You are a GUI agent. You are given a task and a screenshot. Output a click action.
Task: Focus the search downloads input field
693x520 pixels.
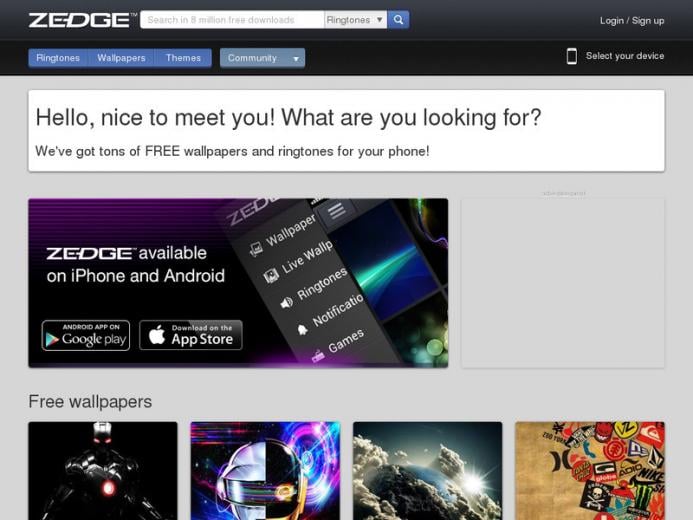(x=232, y=20)
